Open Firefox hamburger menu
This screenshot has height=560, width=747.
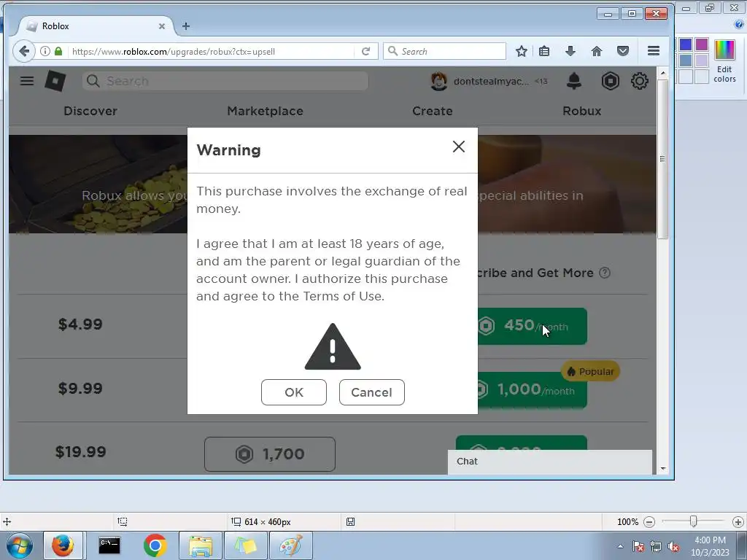click(x=653, y=51)
